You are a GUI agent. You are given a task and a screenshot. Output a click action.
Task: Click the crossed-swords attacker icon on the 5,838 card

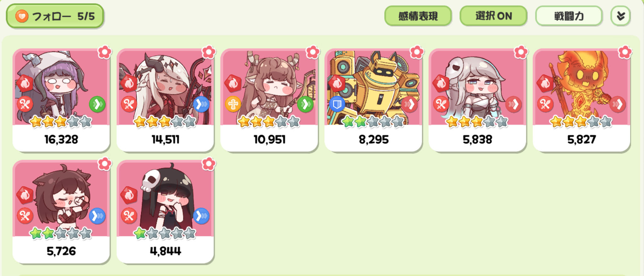tap(441, 104)
